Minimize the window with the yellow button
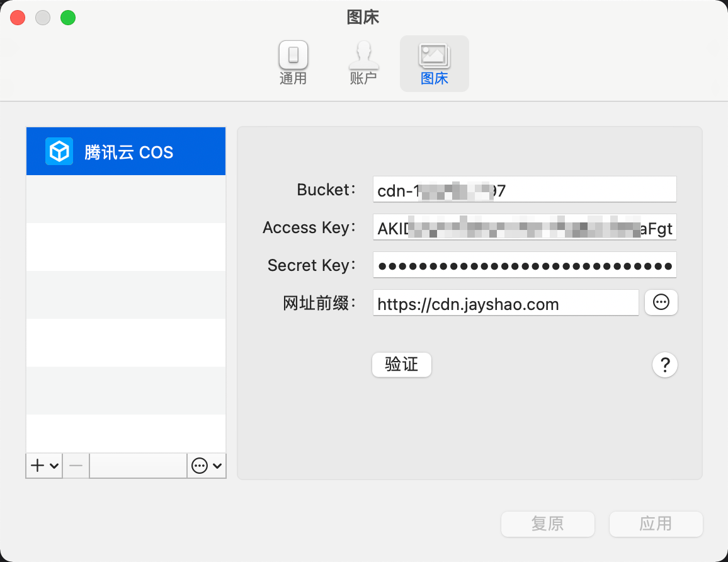Screen dimensions: 728x562 click(43, 18)
